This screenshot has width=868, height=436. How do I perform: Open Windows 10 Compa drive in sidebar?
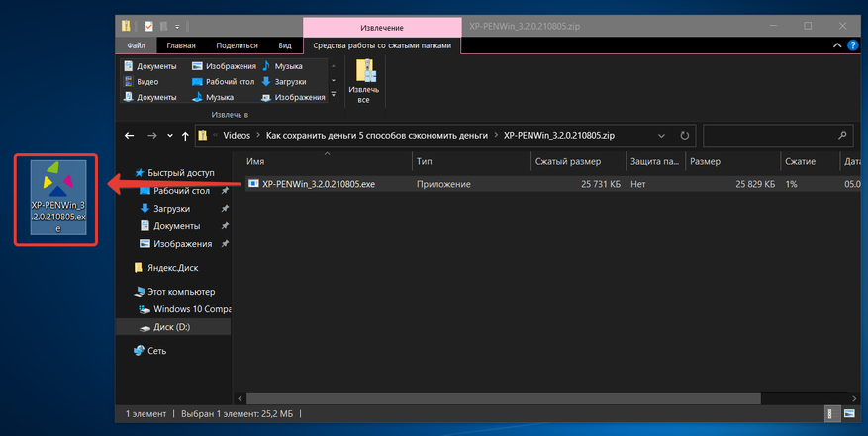click(x=185, y=309)
